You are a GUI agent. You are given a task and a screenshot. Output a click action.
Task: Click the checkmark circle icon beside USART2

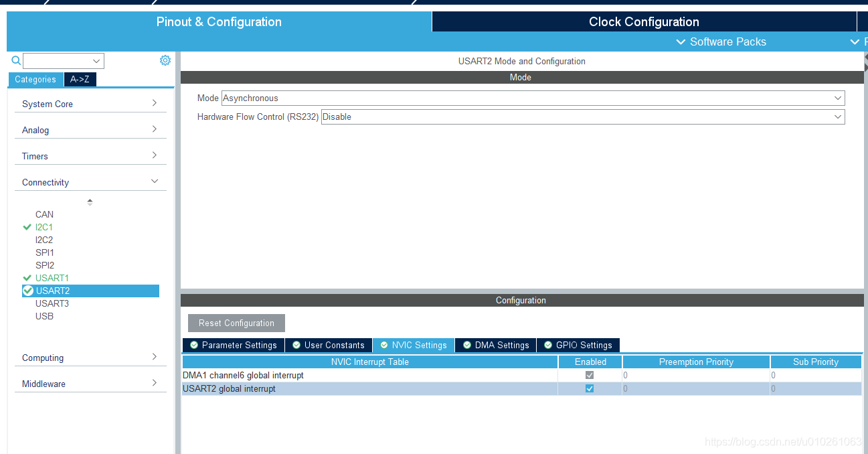pos(28,291)
